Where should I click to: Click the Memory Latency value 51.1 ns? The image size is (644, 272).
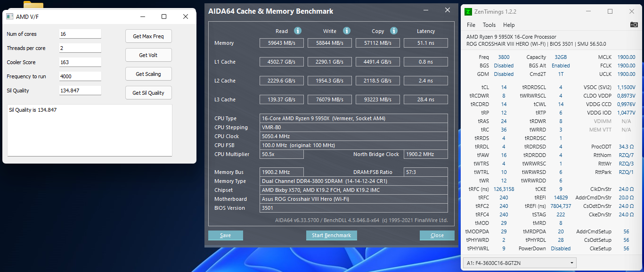tap(426, 43)
